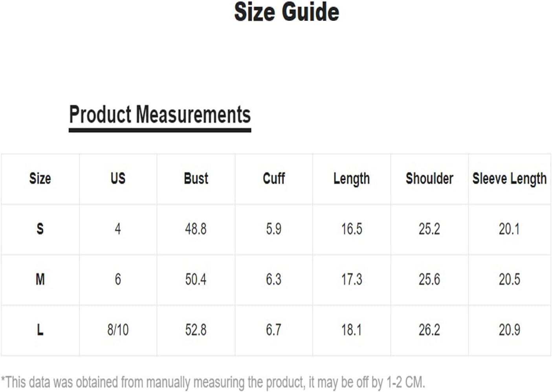Select the 8/10 US size cell
The height and width of the screenshot is (392, 552).
pos(118,330)
